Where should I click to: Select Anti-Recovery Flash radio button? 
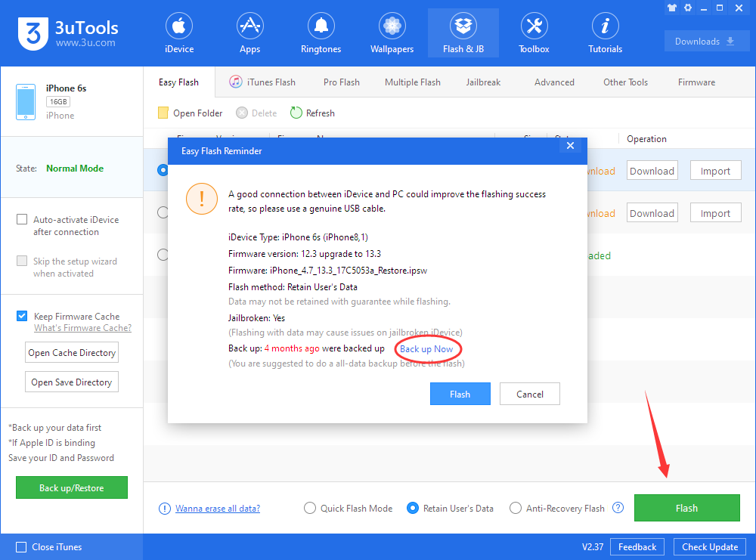pyautogui.click(x=516, y=509)
